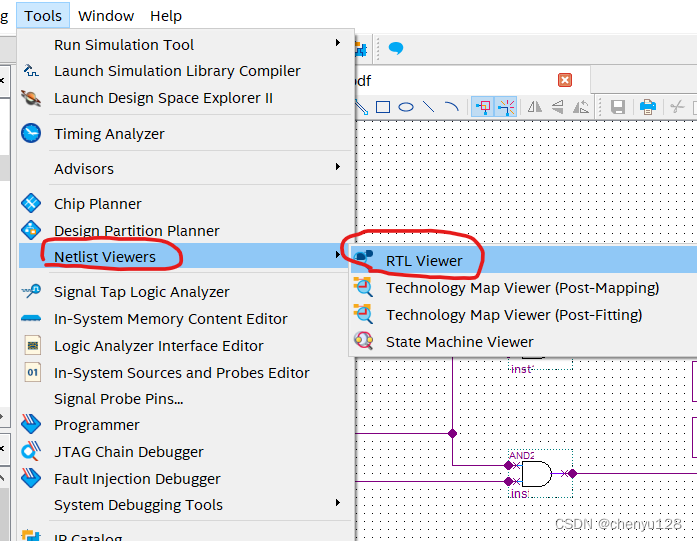Screen dimensions: 697x541
Task: Select the AND2 gate symbol in schematic
Action: pos(537,474)
